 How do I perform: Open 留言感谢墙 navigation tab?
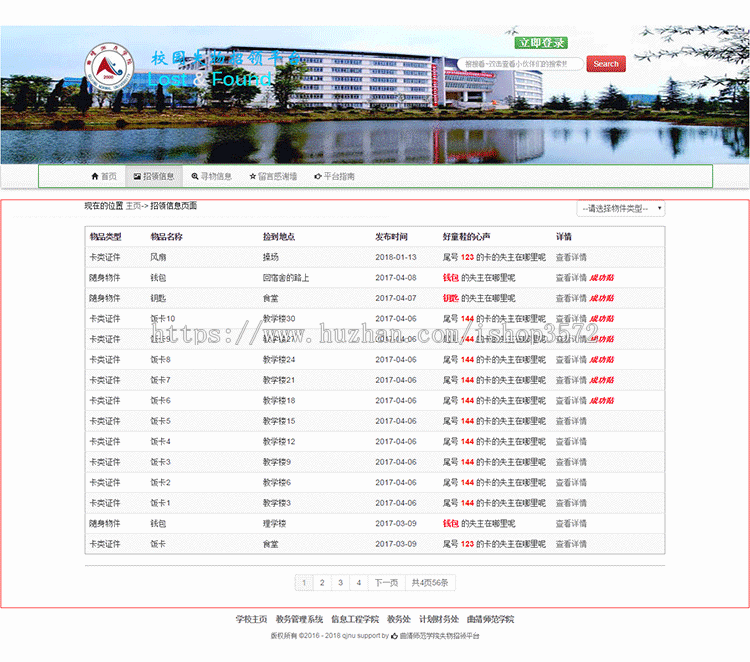tap(273, 177)
